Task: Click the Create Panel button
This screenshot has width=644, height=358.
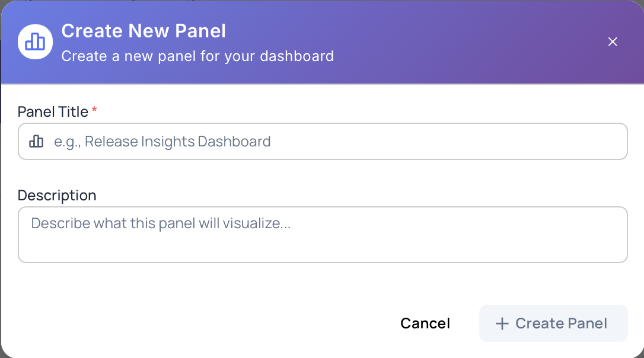Action: coord(553,323)
